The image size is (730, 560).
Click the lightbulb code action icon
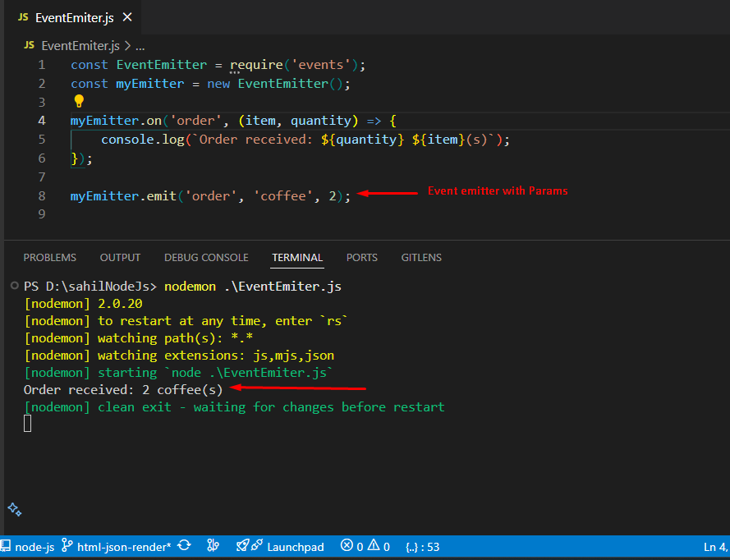[x=79, y=102]
